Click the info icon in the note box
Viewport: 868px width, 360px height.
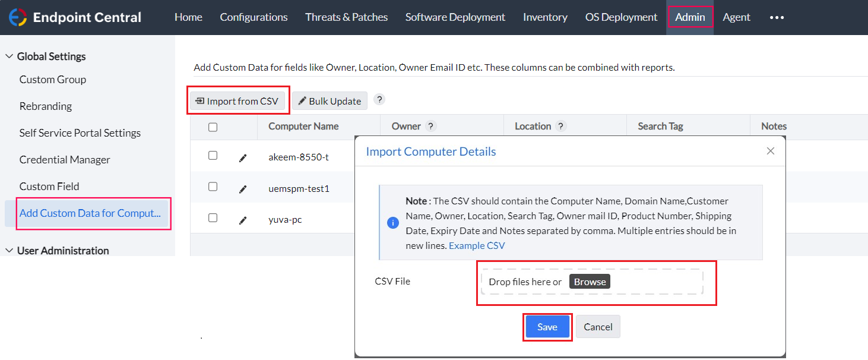[392, 223]
